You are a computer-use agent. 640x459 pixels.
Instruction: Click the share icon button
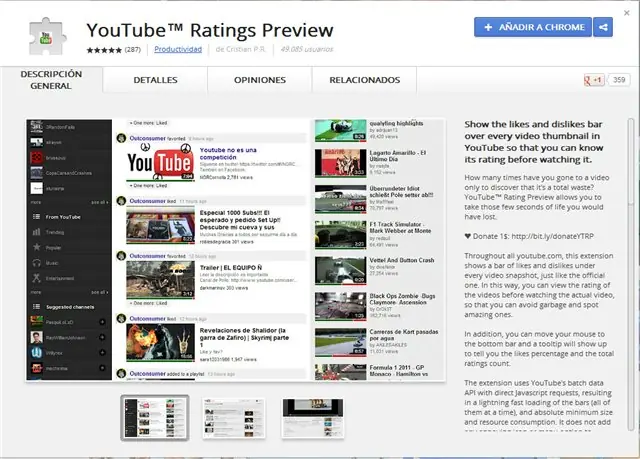[x=603, y=27]
